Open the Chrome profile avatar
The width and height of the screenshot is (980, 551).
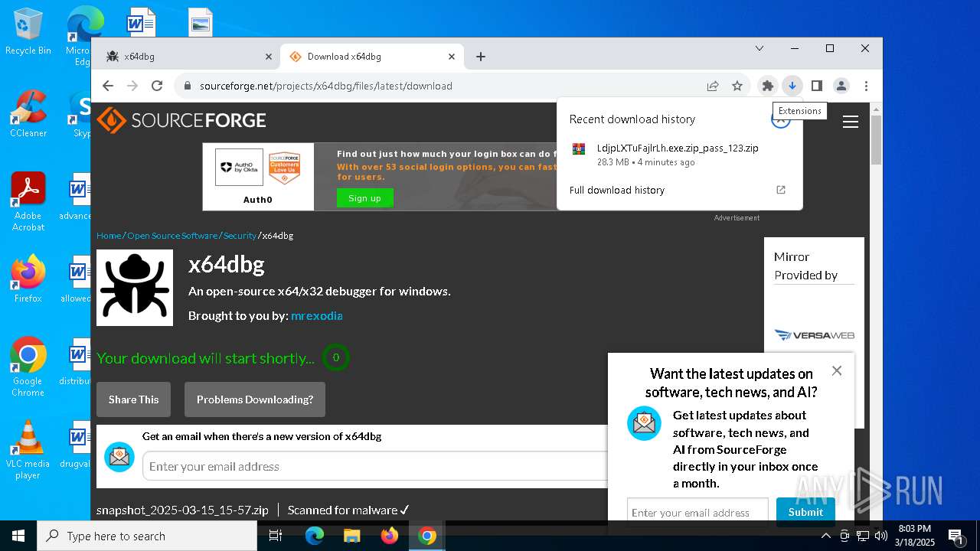[841, 86]
